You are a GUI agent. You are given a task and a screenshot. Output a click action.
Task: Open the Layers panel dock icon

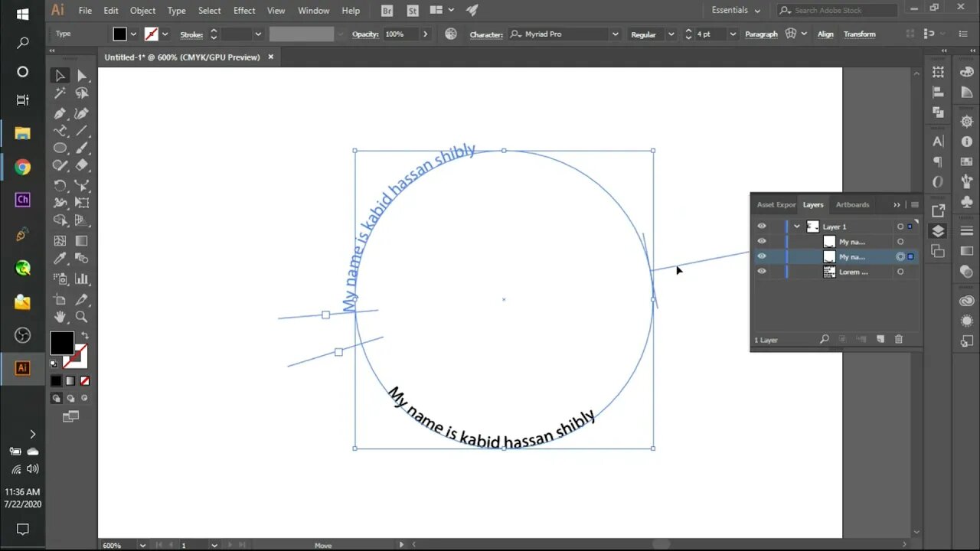pyautogui.click(x=939, y=231)
